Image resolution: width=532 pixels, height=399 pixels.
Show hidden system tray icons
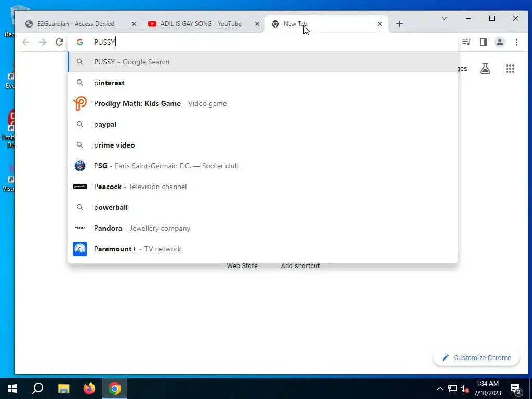(440, 389)
